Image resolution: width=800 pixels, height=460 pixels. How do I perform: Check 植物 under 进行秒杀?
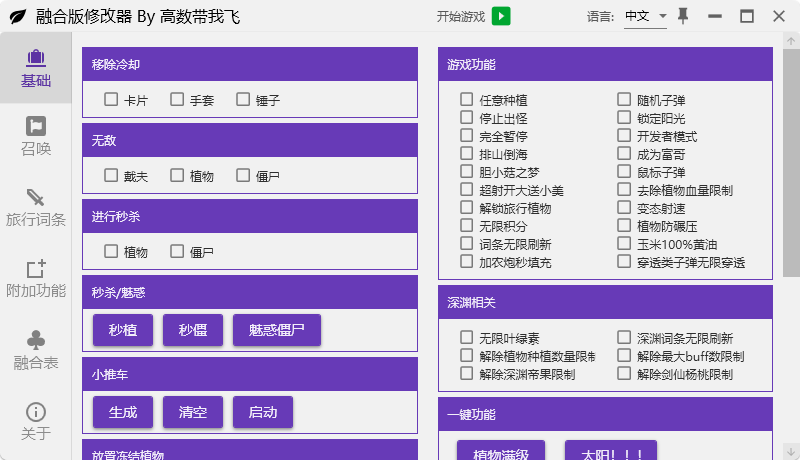111,251
